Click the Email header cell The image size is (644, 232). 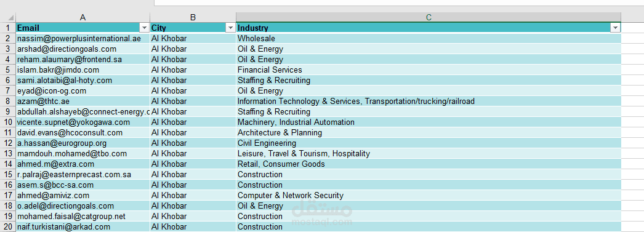coord(83,28)
